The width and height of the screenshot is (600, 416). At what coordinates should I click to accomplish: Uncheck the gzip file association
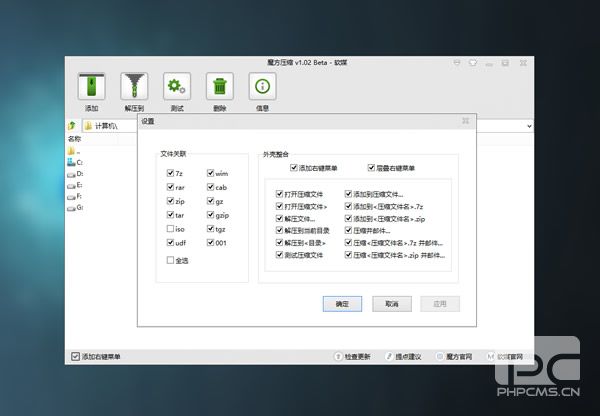210,215
